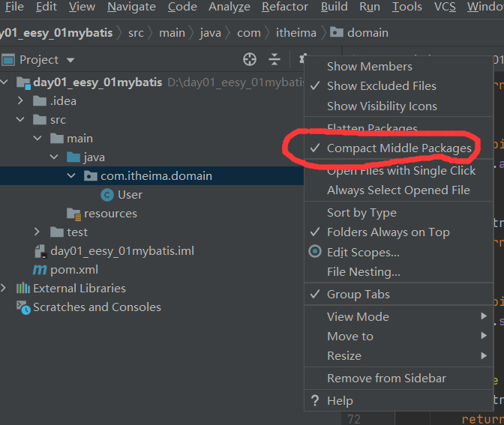
Task: Expand External Libraries node
Action: click(3, 288)
